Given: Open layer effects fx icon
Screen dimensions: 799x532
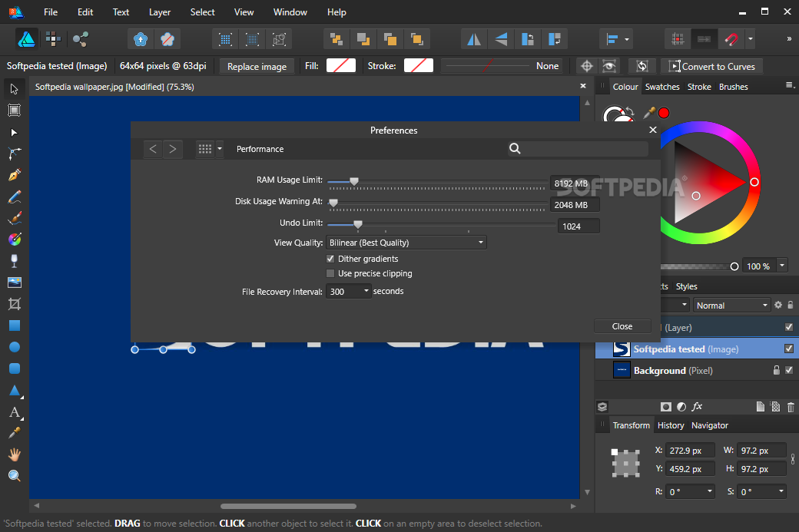Looking at the screenshot, I should (x=697, y=406).
